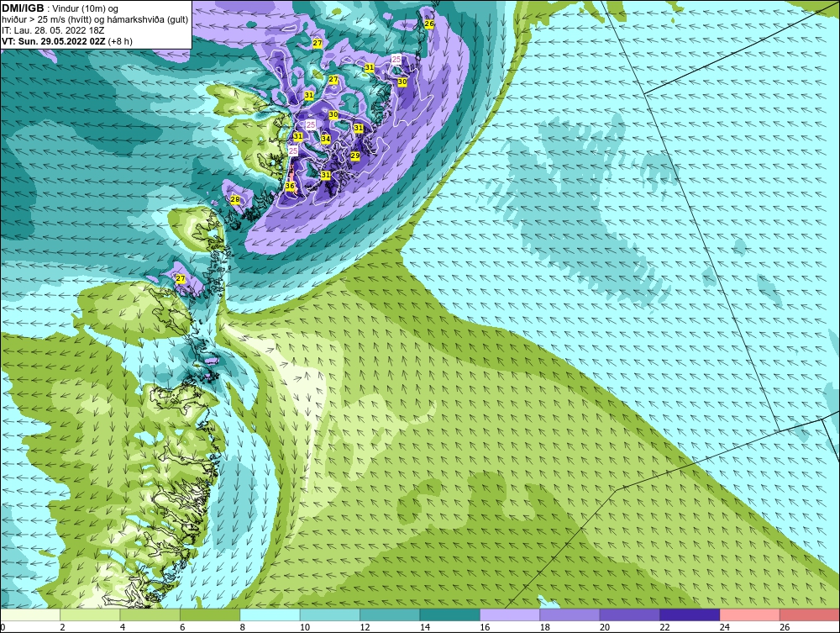Click the legend scale number '10'

[305, 627]
